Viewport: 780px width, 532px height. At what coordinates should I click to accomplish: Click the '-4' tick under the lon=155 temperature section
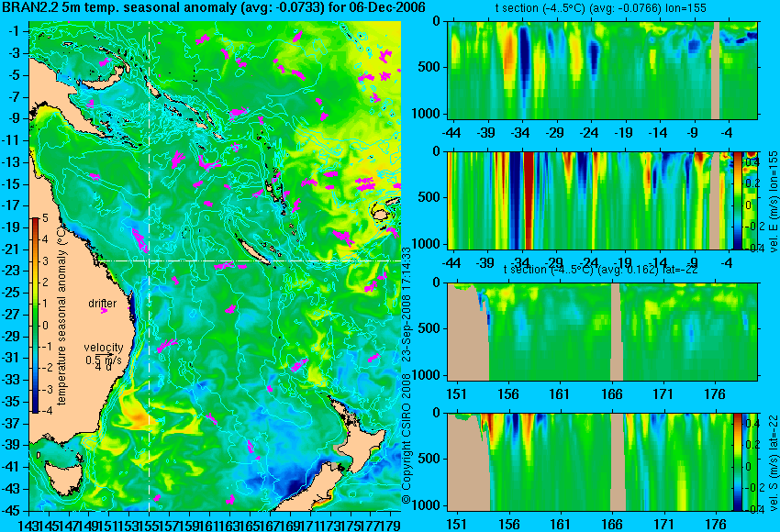728,133
